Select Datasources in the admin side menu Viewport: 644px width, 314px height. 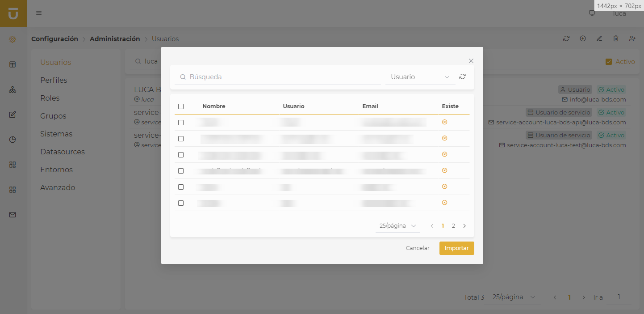click(62, 152)
